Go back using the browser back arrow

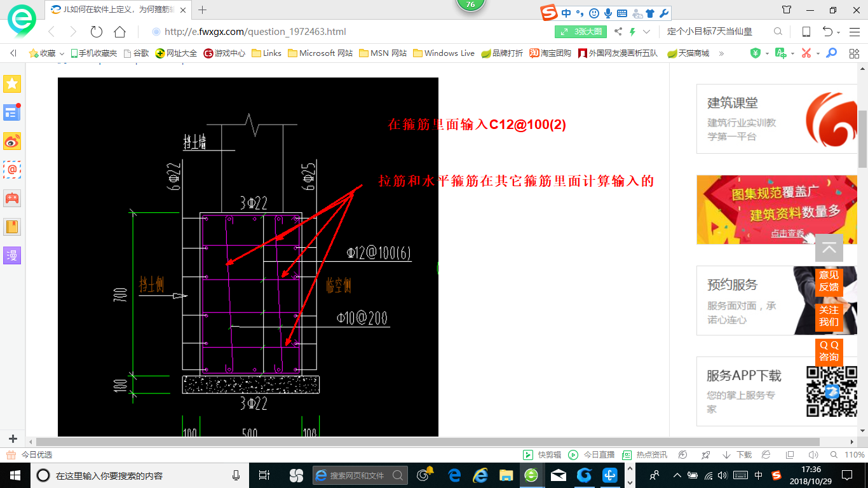[x=52, y=32]
